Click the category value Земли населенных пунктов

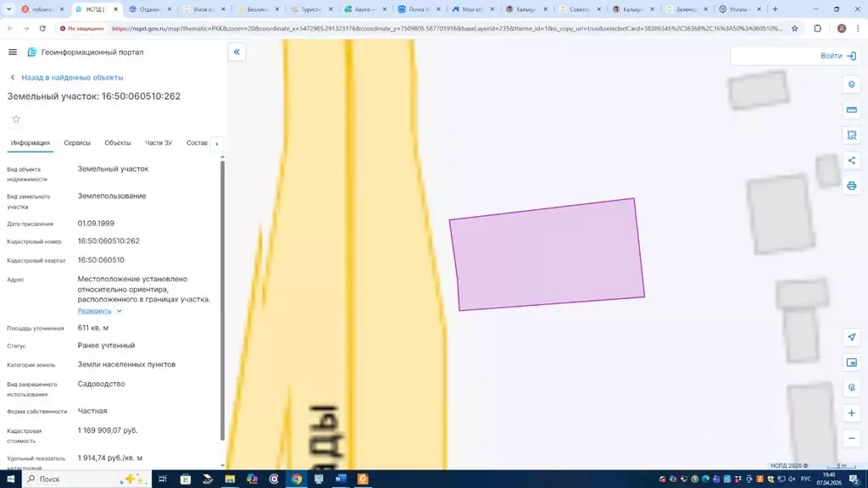[x=126, y=364]
